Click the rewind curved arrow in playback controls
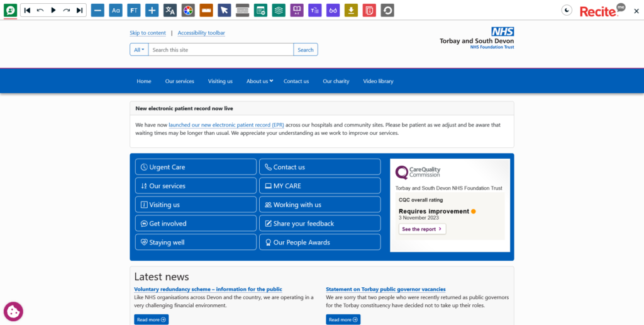644x325 pixels. click(40, 10)
